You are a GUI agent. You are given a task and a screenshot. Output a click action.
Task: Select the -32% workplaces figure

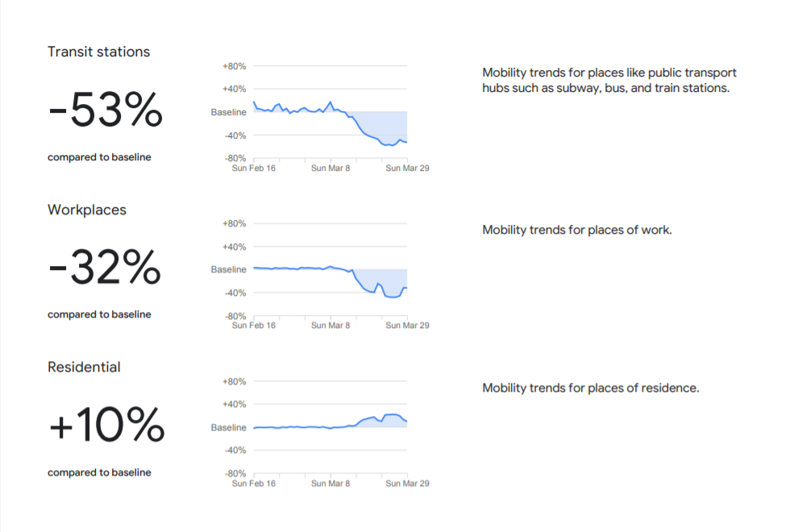pos(105,268)
